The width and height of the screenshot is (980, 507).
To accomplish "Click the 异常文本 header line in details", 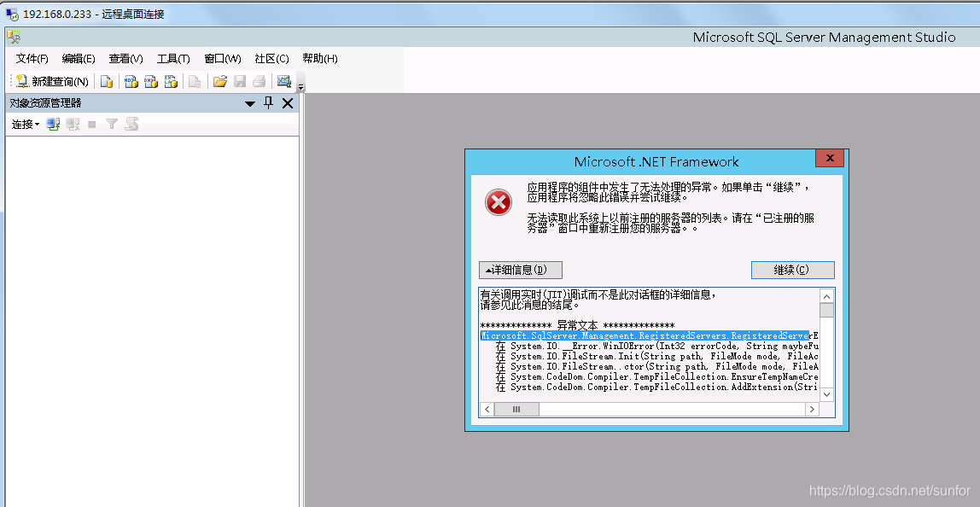I will tap(577, 326).
